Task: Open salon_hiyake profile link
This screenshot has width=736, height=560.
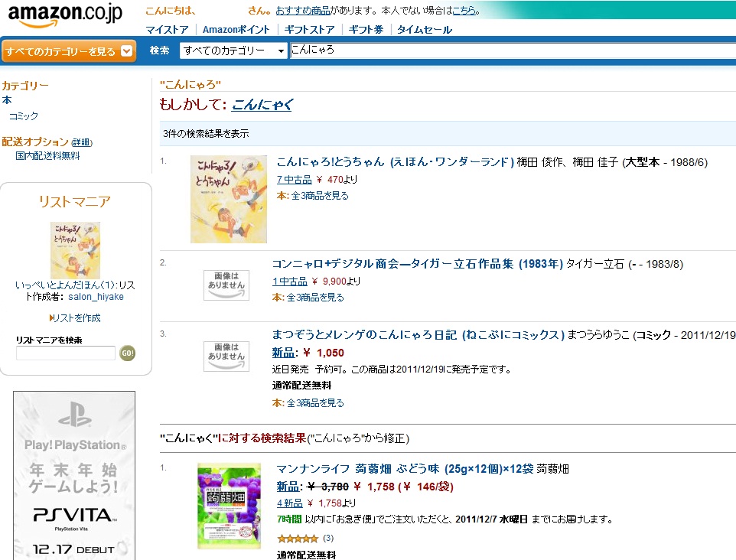Action: point(96,297)
